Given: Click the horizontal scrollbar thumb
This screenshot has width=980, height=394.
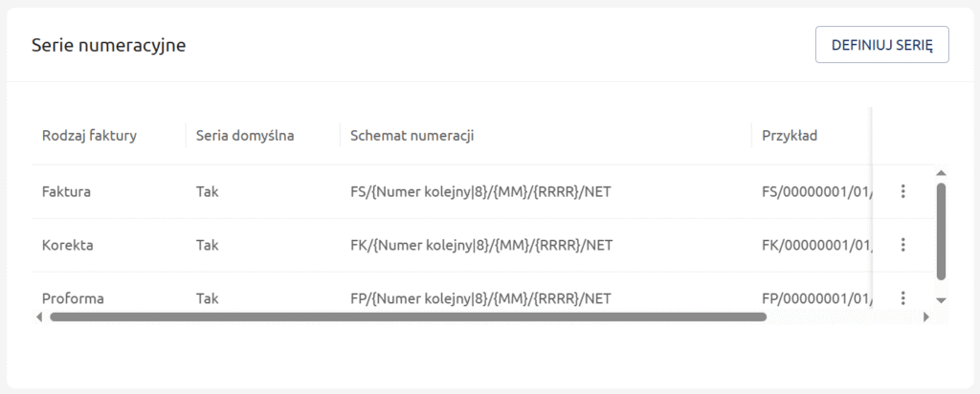Looking at the screenshot, I should click(408, 317).
